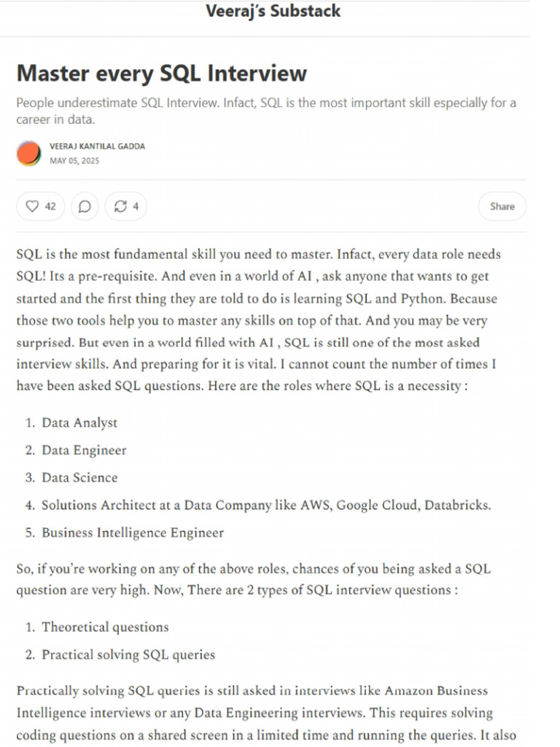Image resolution: width=560 pixels, height=747 pixels.
Task: Click the May 05, 2025 post date
Action: tap(74, 160)
